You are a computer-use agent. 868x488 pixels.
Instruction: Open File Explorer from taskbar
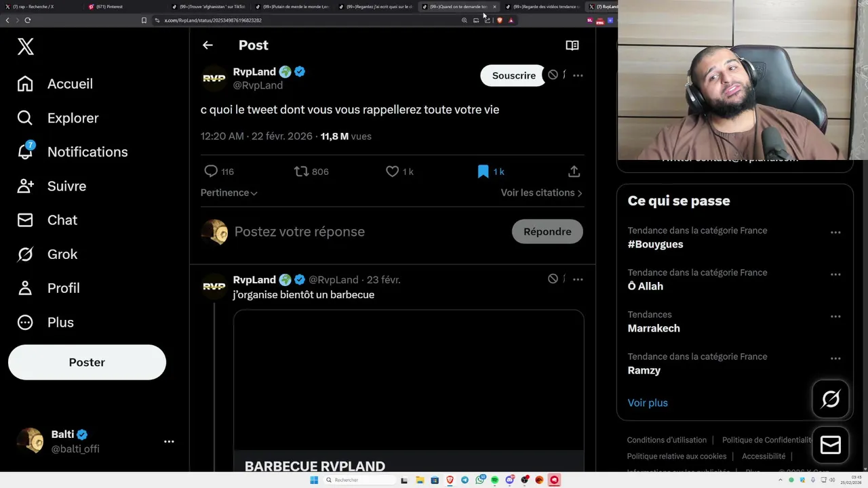420,480
